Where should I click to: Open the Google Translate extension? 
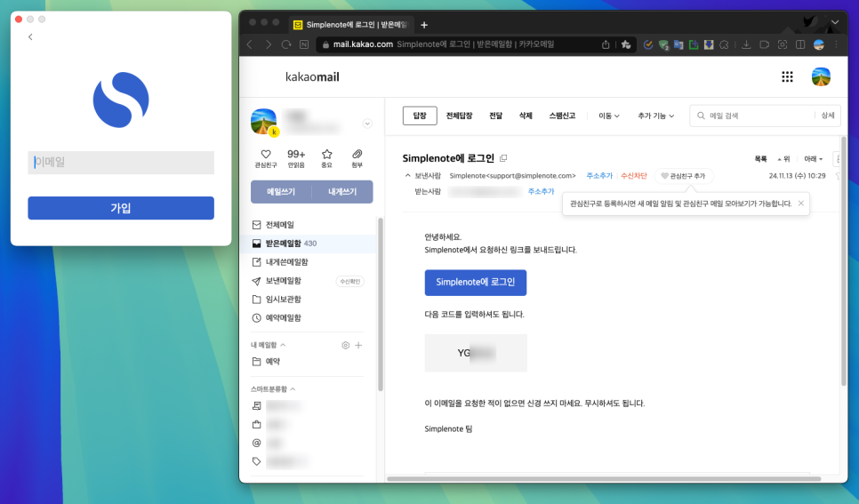(x=678, y=45)
